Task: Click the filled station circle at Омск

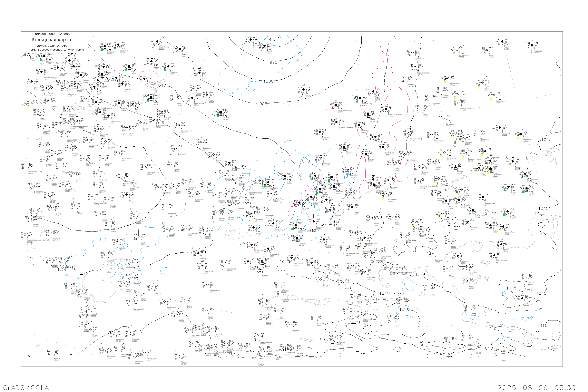Action: tap(285, 176)
